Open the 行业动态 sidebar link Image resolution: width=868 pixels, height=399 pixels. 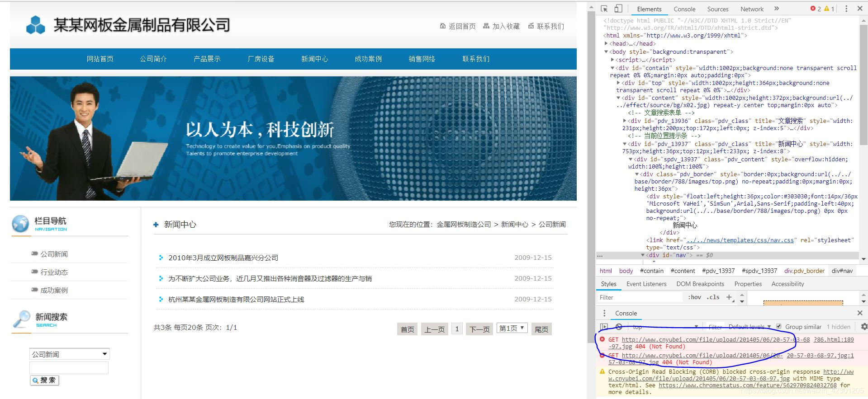(54, 272)
